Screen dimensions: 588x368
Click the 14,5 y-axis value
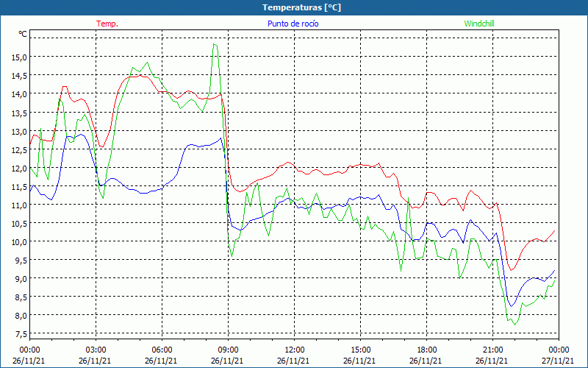pyautogui.click(x=19, y=77)
